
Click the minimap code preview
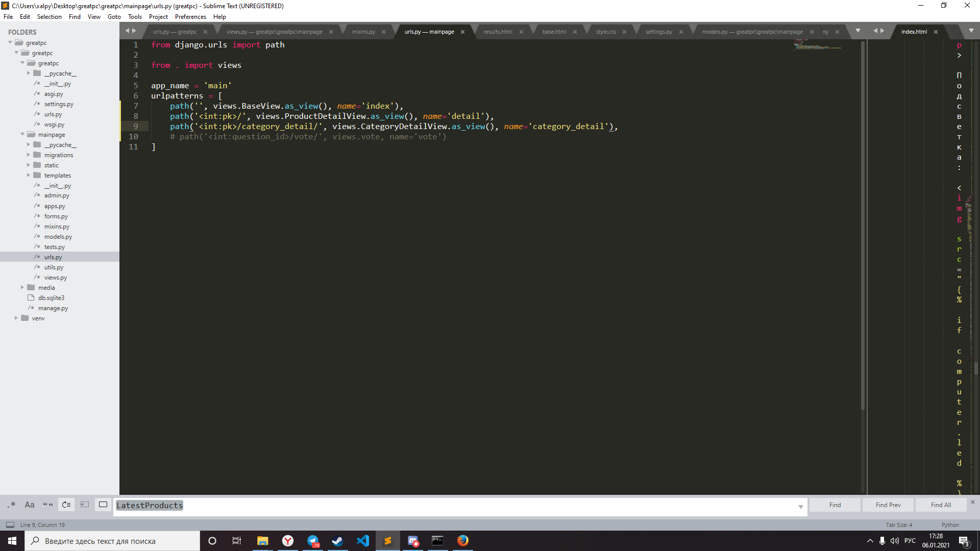coord(817,46)
